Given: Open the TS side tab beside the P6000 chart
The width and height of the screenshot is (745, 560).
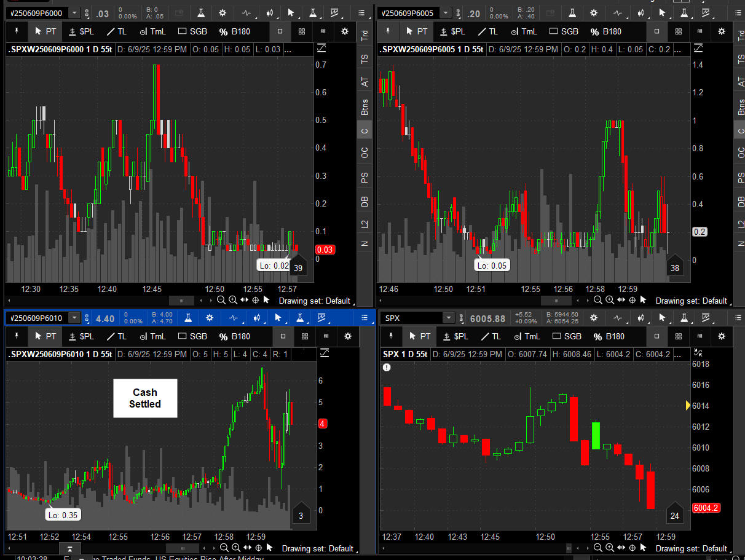Looking at the screenshot, I should click(x=365, y=59).
